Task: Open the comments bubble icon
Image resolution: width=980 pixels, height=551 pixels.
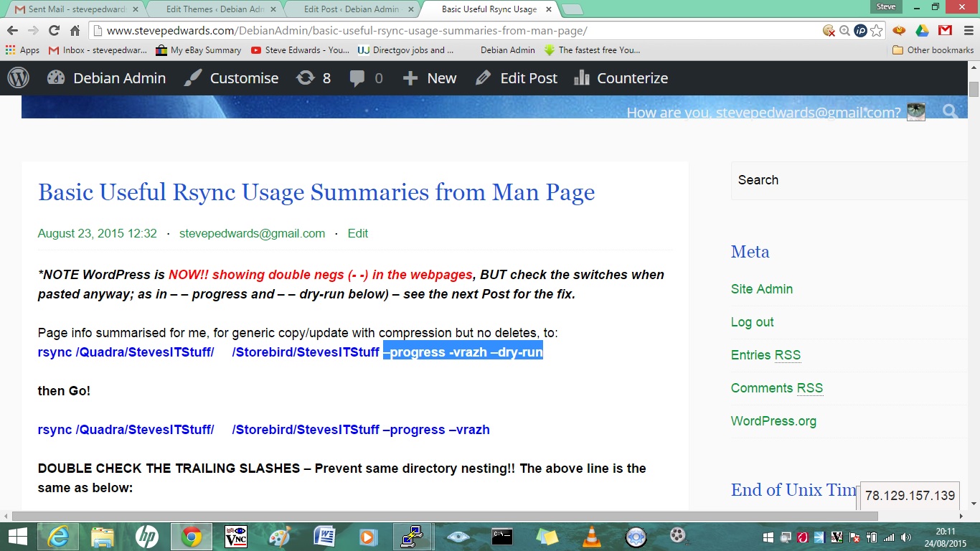Action: point(357,78)
